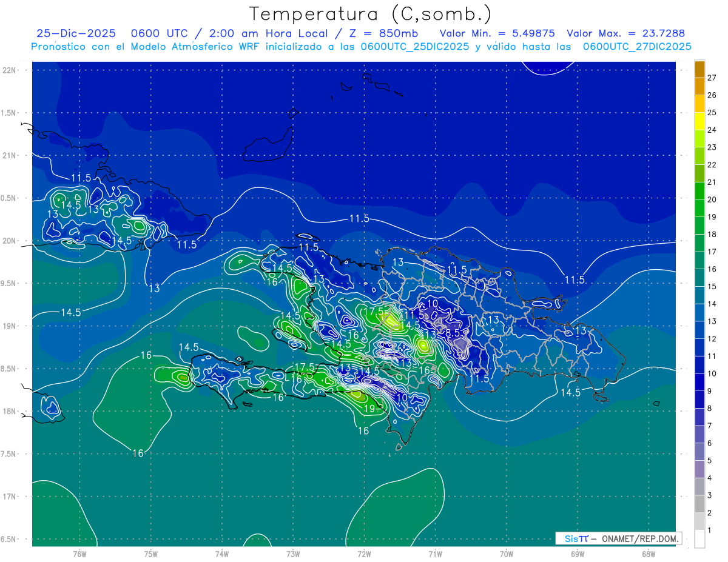This screenshot has height=562, width=728.
Task: Select the 5 label on the color legend
Action: click(x=709, y=461)
